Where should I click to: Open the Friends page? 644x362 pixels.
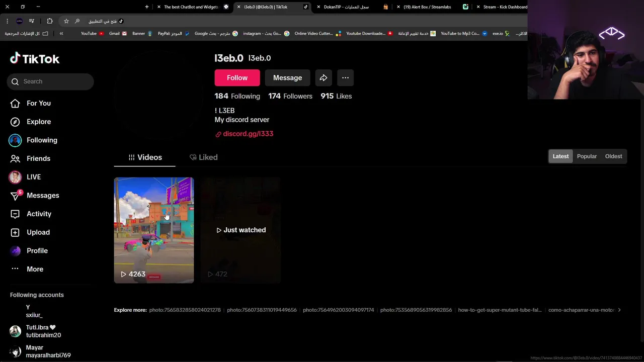tap(30, 158)
